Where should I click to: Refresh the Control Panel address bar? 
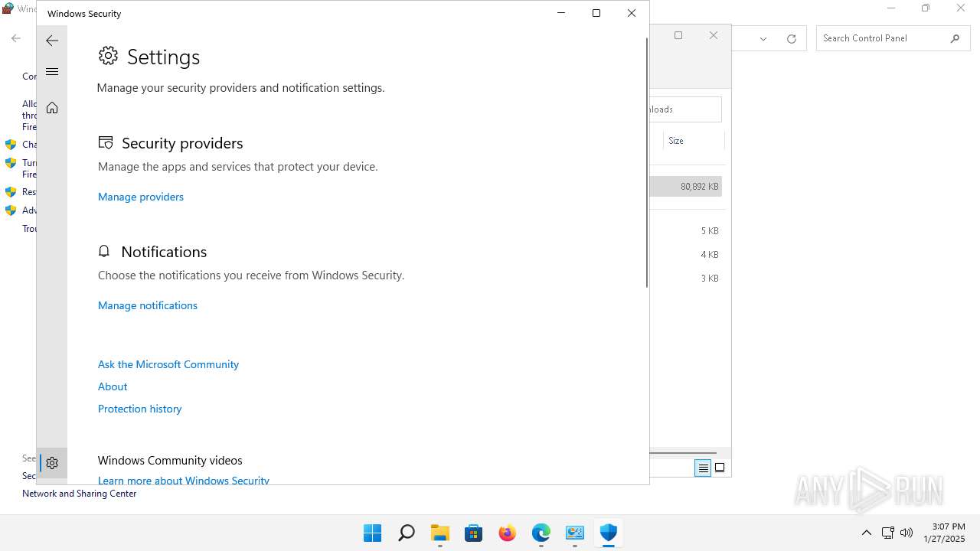click(x=792, y=38)
